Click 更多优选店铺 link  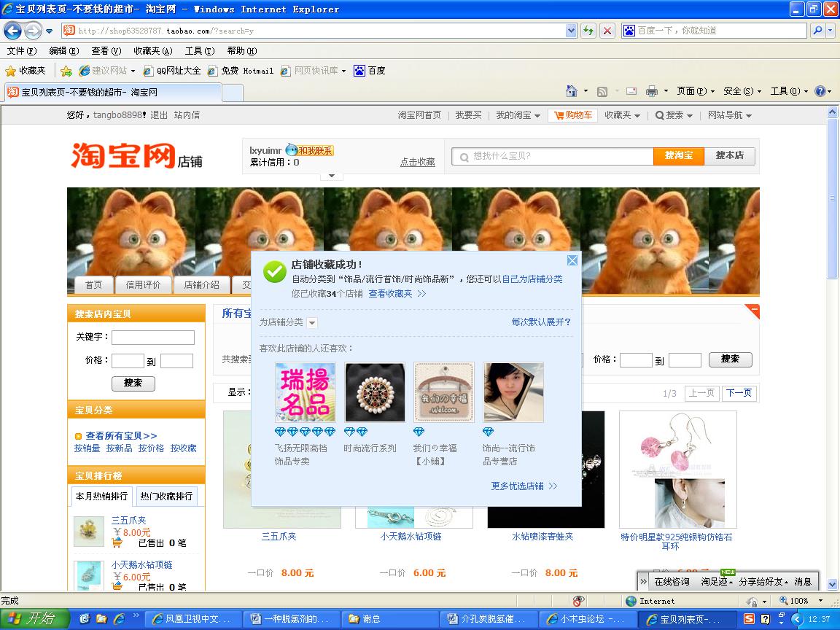pos(524,486)
